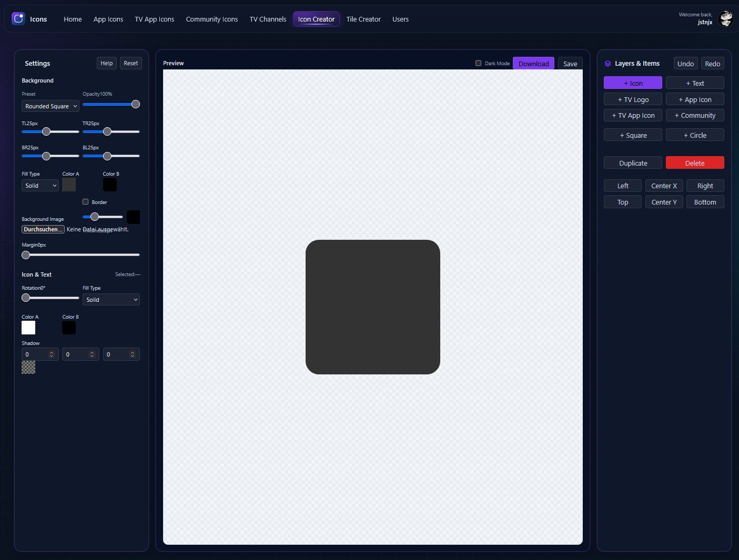739x560 pixels.
Task: Open the Community Icons menu item
Action: pyautogui.click(x=212, y=19)
